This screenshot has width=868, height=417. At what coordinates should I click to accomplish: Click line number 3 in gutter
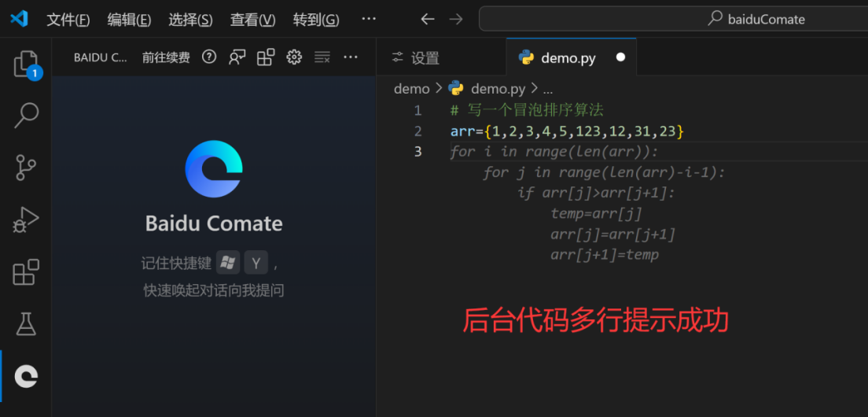point(418,152)
